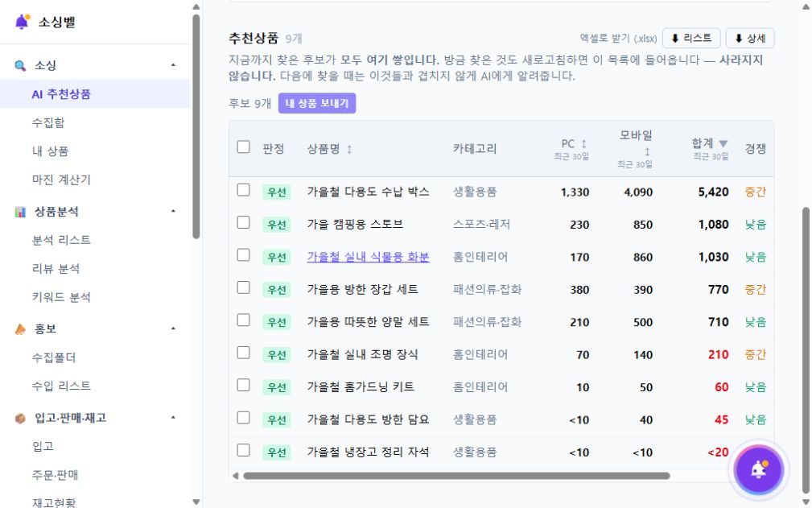Click the 내 상품 보내기 button
The height and width of the screenshot is (508, 812).
click(x=317, y=103)
